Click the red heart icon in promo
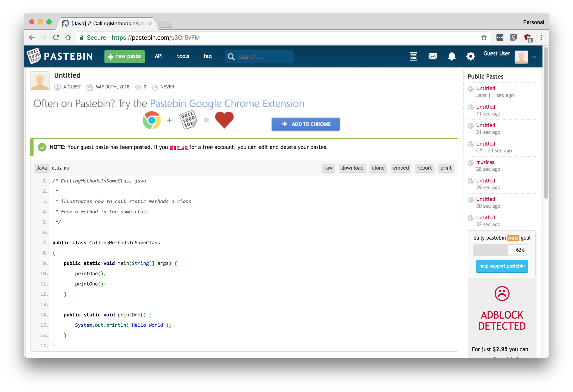The height and width of the screenshot is (392, 573). tap(224, 120)
